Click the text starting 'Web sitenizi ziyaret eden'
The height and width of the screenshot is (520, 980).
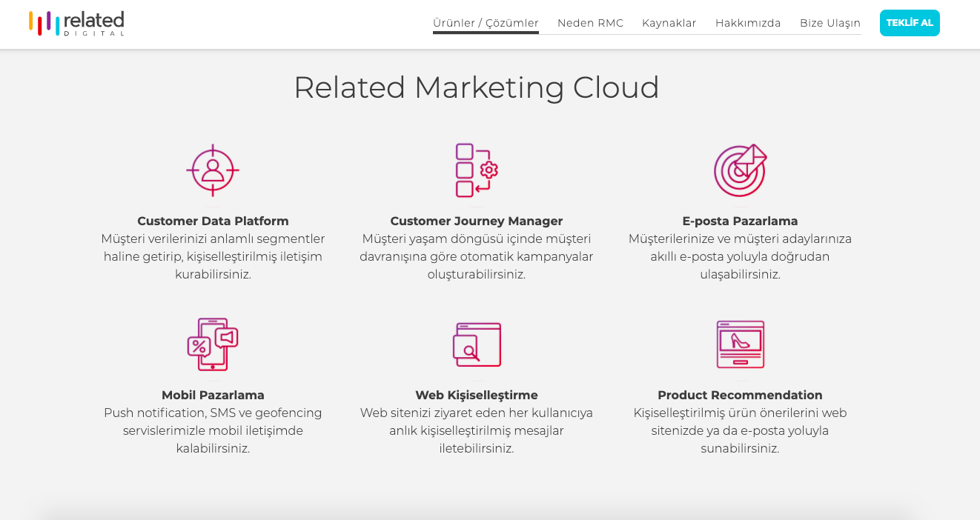pyautogui.click(x=477, y=430)
